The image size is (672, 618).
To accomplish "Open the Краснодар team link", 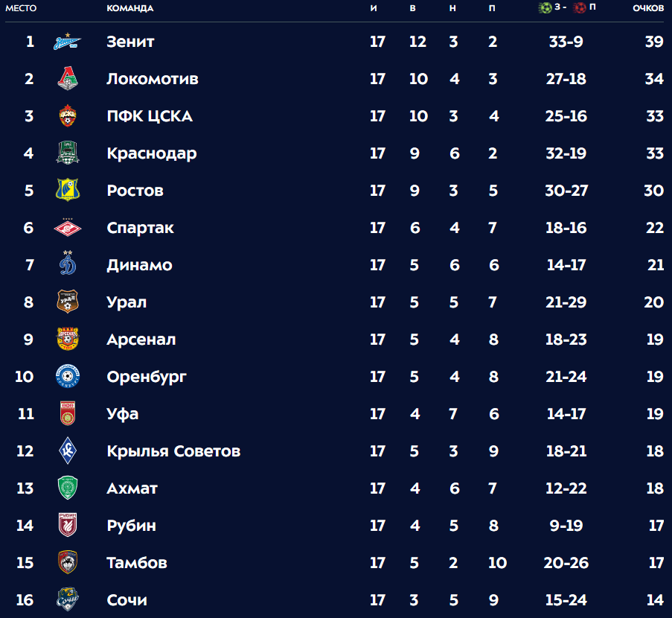I will coord(152,153).
